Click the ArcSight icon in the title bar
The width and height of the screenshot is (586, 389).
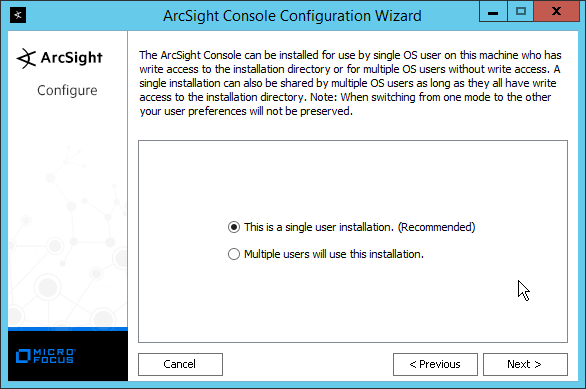(x=18, y=15)
